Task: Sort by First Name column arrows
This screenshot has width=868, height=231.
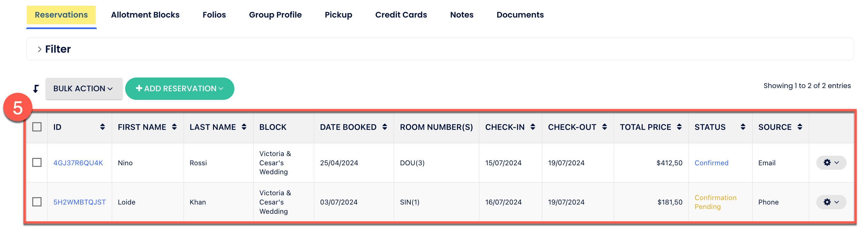Action: (174, 127)
